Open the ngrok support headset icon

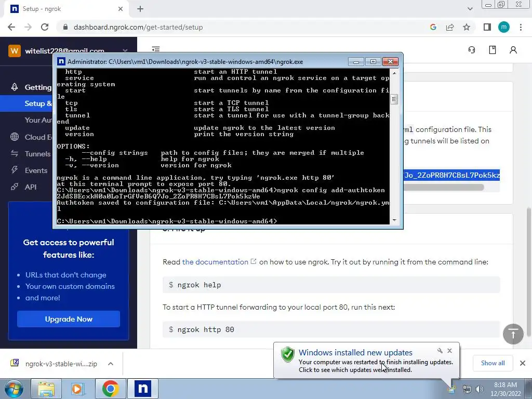click(x=472, y=50)
